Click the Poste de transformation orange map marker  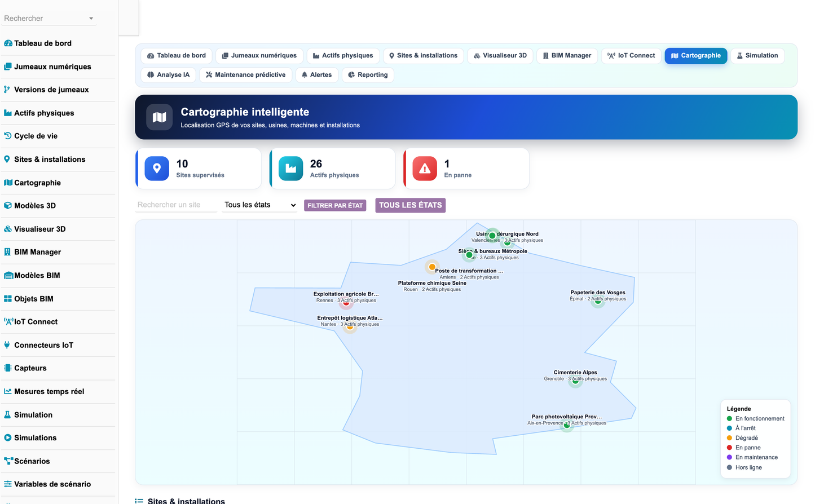[432, 267]
